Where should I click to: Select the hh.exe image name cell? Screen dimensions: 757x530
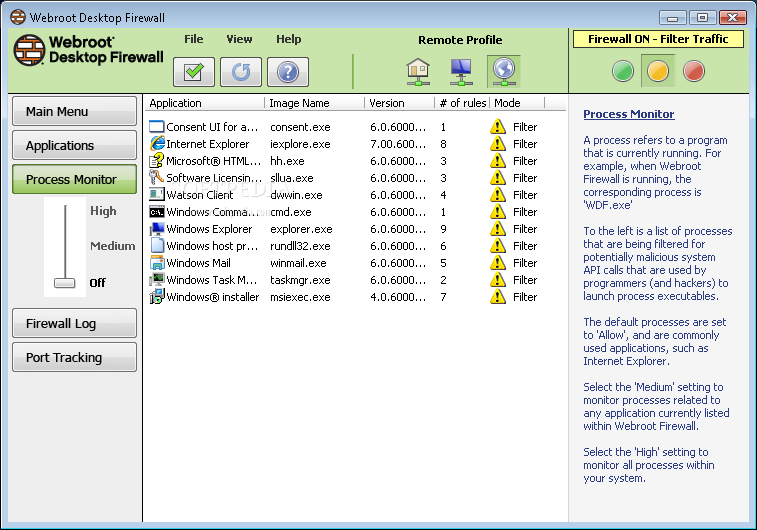[x=287, y=161]
